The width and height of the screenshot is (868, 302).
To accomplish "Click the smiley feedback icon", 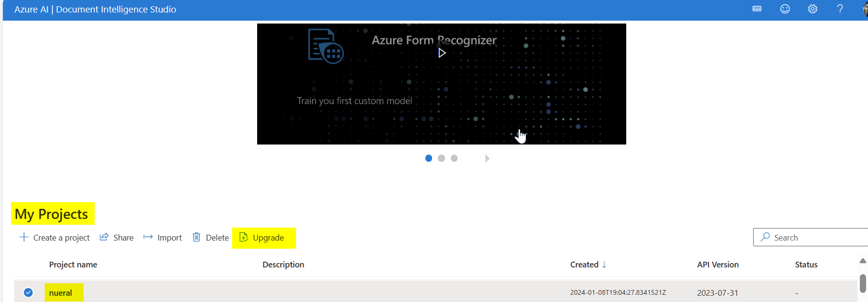I will point(785,9).
